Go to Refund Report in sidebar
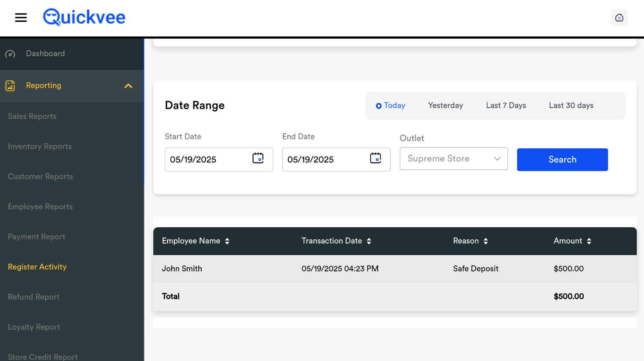This screenshot has width=644, height=361. pyautogui.click(x=33, y=297)
